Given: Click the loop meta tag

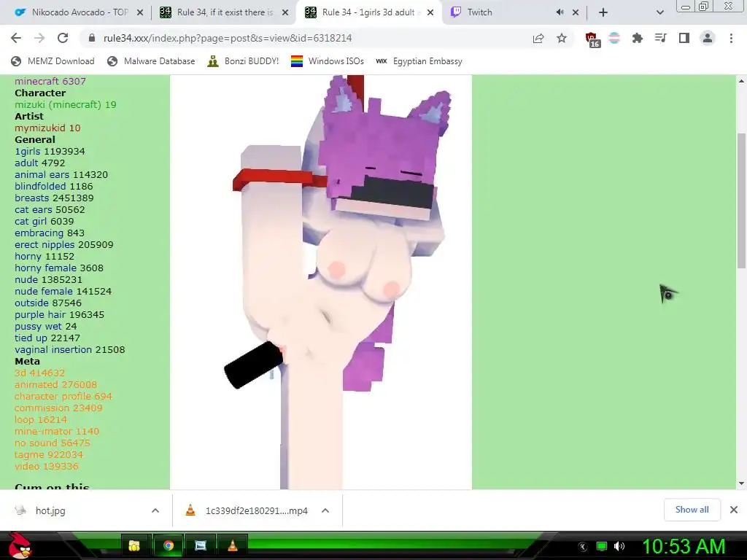Looking at the screenshot, I should (x=24, y=419).
